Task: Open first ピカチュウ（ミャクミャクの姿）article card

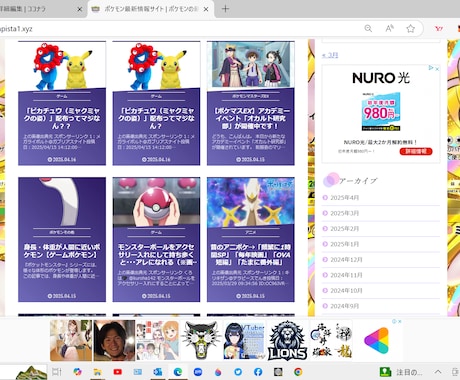Action: [x=62, y=103]
